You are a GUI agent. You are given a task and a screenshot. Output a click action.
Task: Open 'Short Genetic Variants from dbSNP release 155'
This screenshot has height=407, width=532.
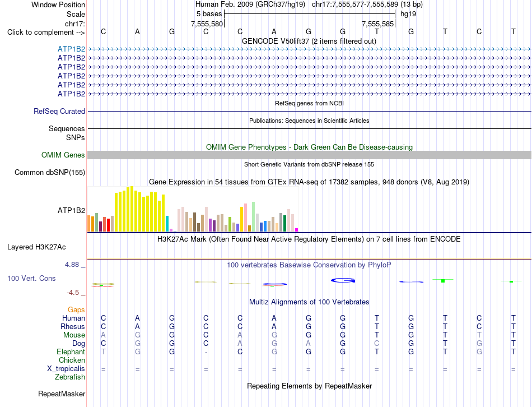coord(309,164)
